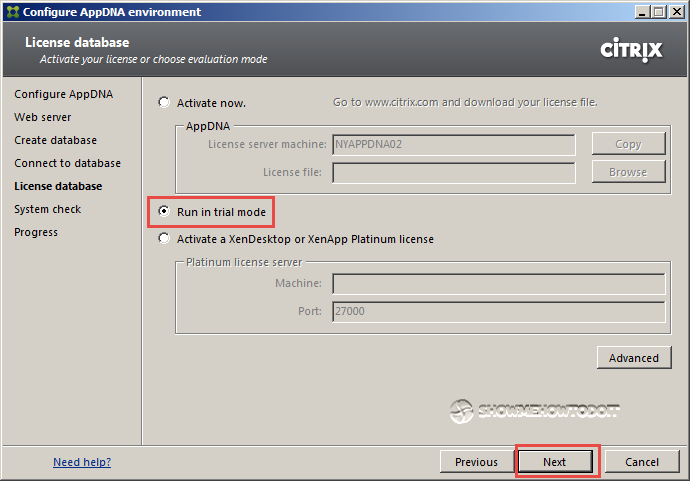
Task: Open the Configure AppDNA step
Action: (63, 94)
